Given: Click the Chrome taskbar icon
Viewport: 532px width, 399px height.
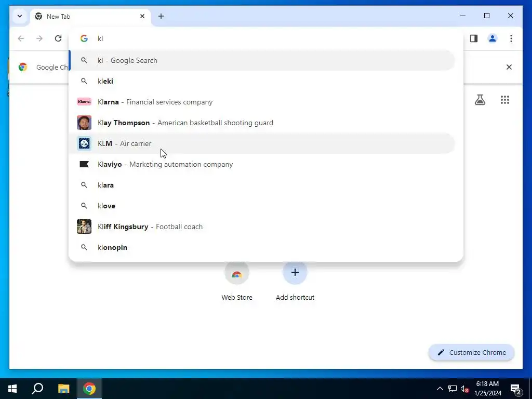Looking at the screenshot, I should pyautogui.click(x=89, y=389).
